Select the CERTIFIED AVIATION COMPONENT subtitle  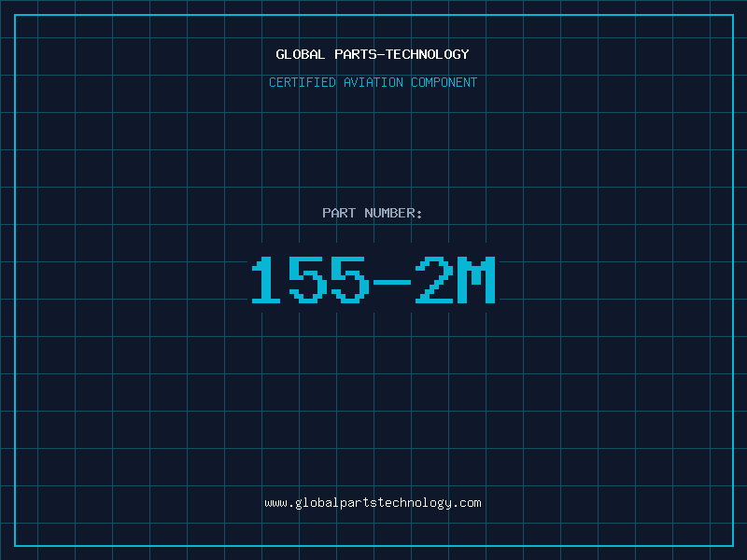(373, 82)
